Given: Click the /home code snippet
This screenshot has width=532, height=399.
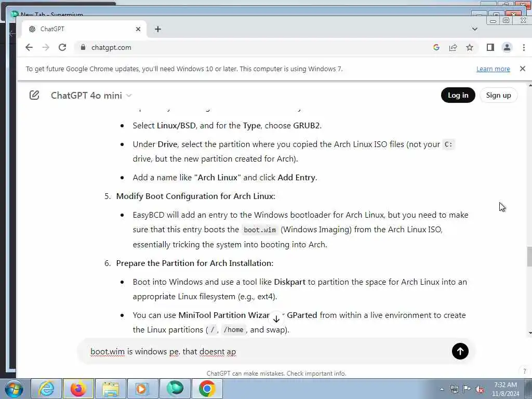Looking at the screenshot, I should point(233,330).
